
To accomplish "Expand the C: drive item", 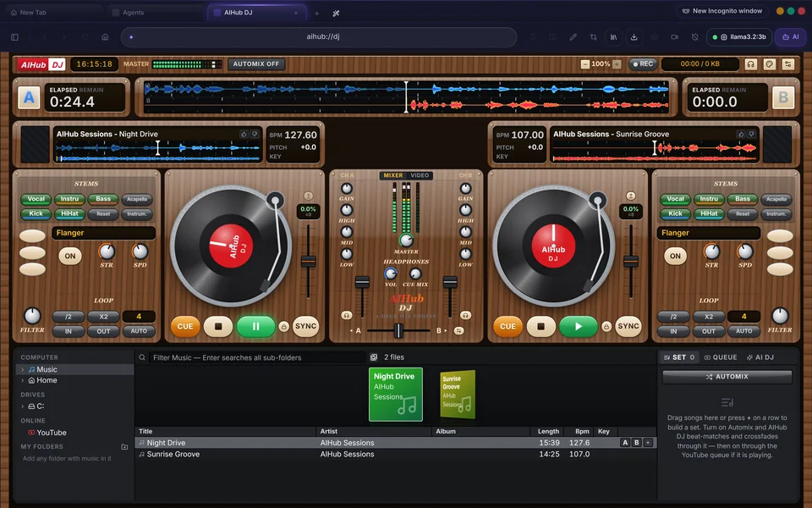I will 22,406.
